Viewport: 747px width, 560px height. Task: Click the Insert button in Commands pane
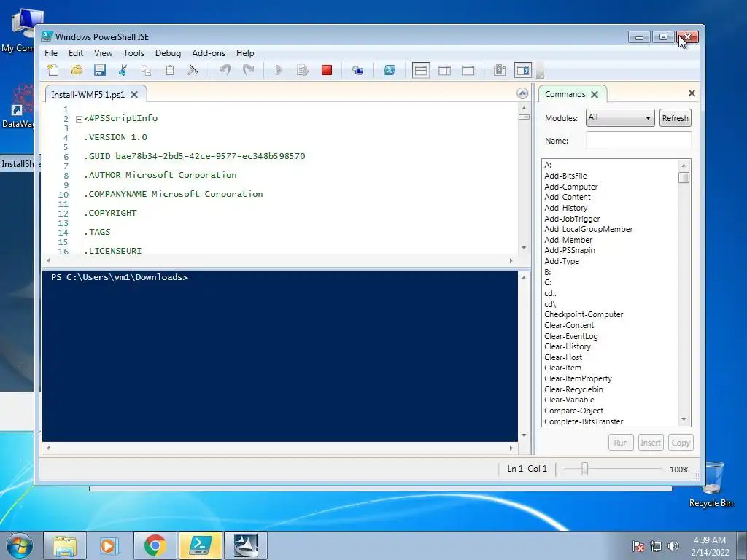tap(651, 443)
